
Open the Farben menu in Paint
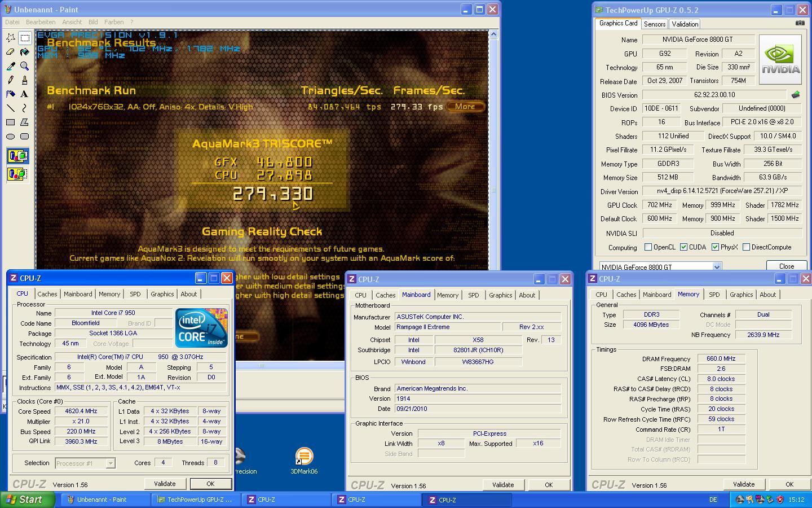114,22
